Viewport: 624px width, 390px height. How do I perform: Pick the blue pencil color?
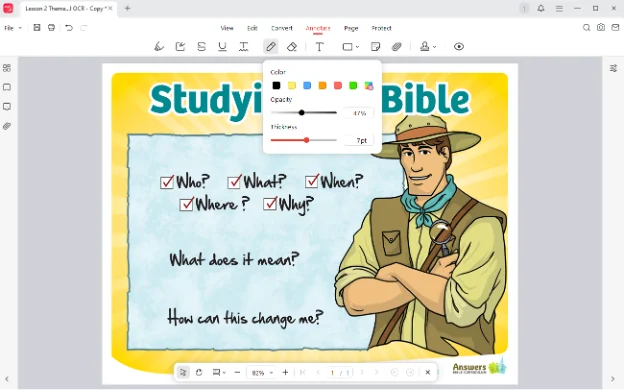307,85
